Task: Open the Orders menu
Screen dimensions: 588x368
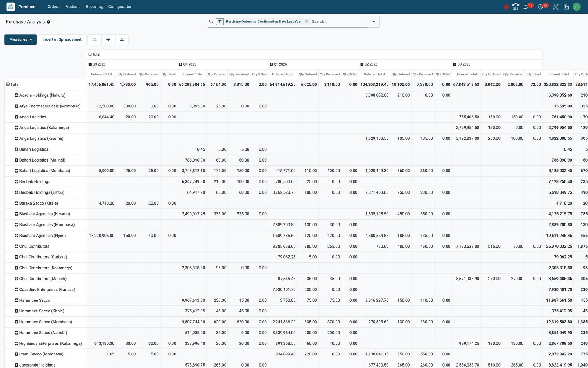Action: click(53, 7)
